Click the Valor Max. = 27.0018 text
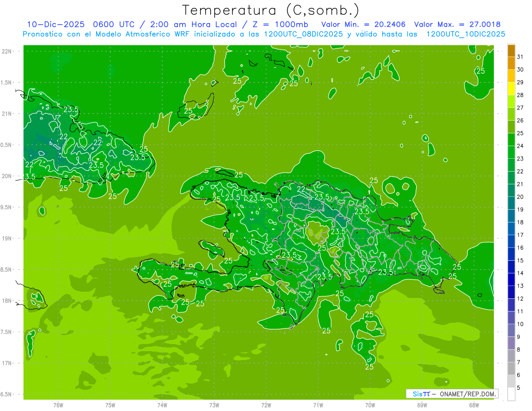This screenshot has height=411, width=532. click(x=457, y=24)
